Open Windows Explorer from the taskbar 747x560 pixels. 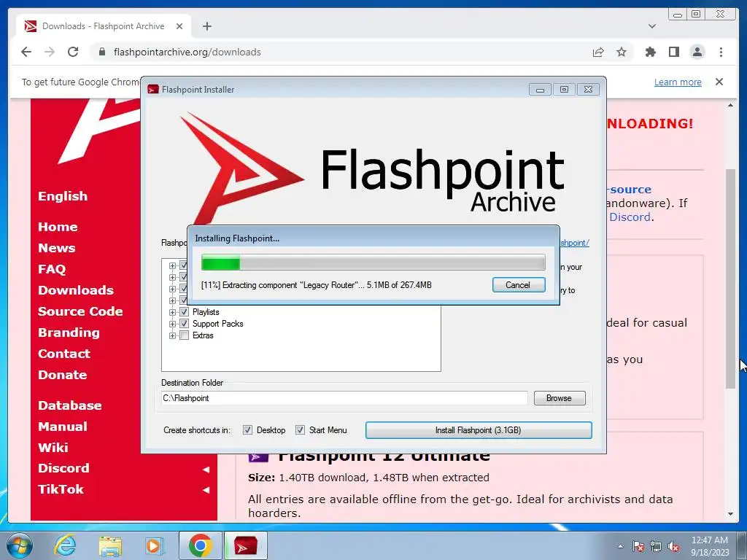(x=110, y=545)
